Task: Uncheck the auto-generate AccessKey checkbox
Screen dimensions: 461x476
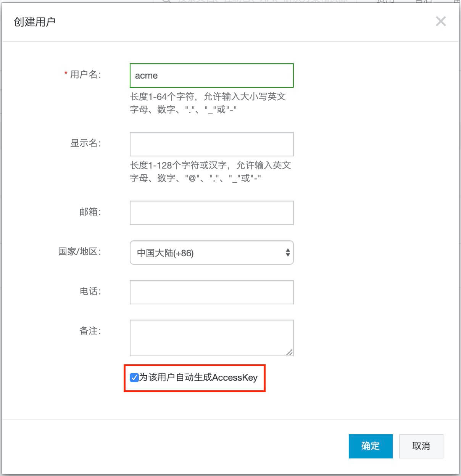Action: coord(134,378)
